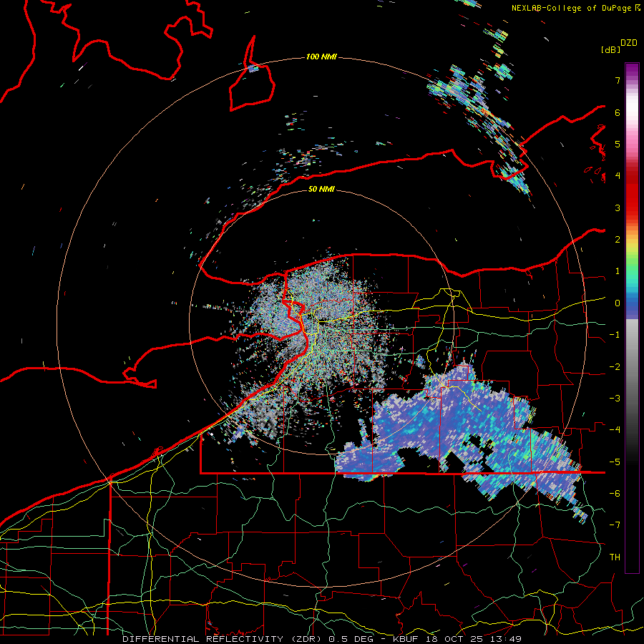This screenshot has width=644, height=644.
Task: Click the 0 value on the color scale
Action: point(618,303)
